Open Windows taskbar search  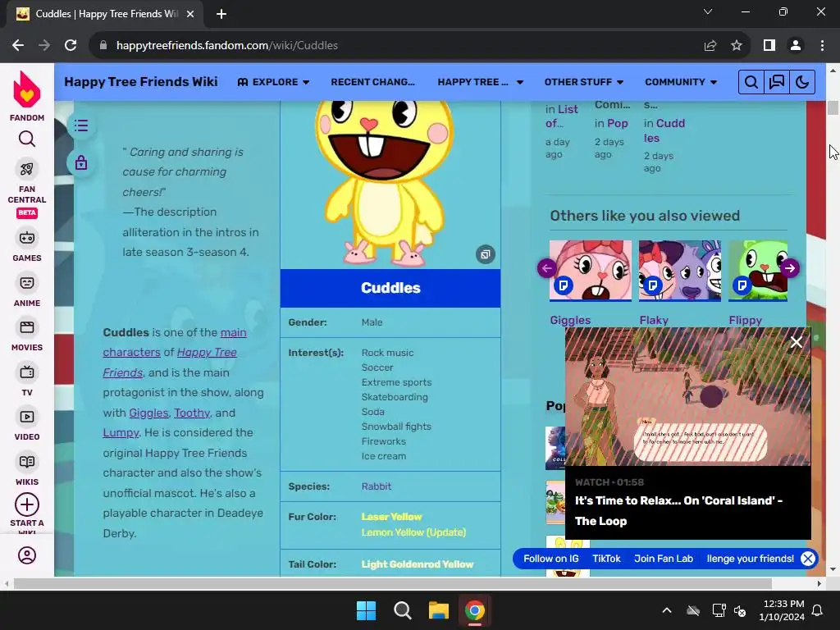coord(402,610)
